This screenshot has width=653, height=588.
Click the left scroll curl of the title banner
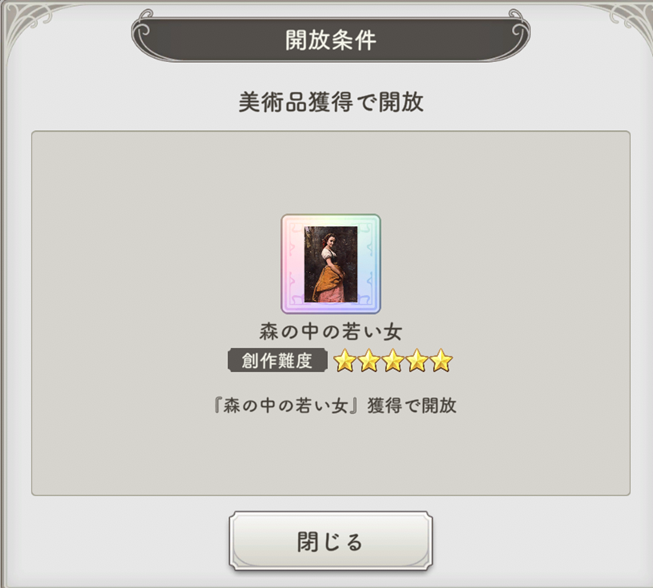(x=142, y=30)
